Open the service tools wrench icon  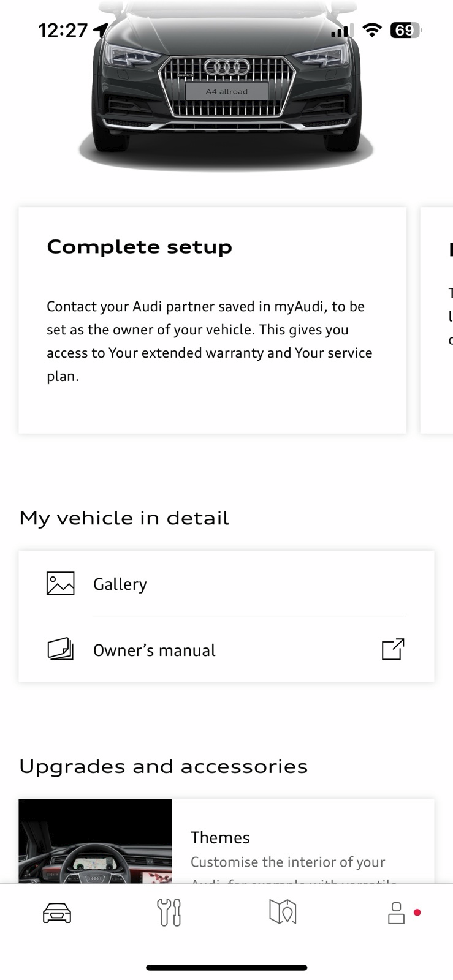click(x=169, y=913)
